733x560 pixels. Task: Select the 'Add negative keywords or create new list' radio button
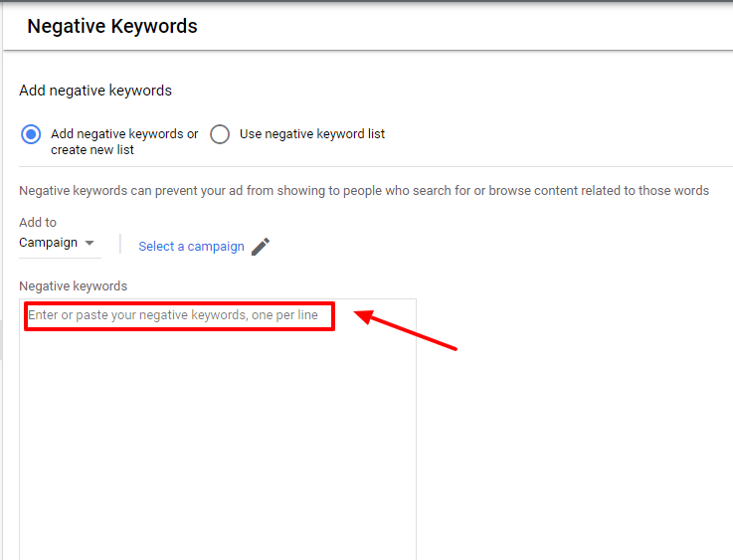coord(31,134)
